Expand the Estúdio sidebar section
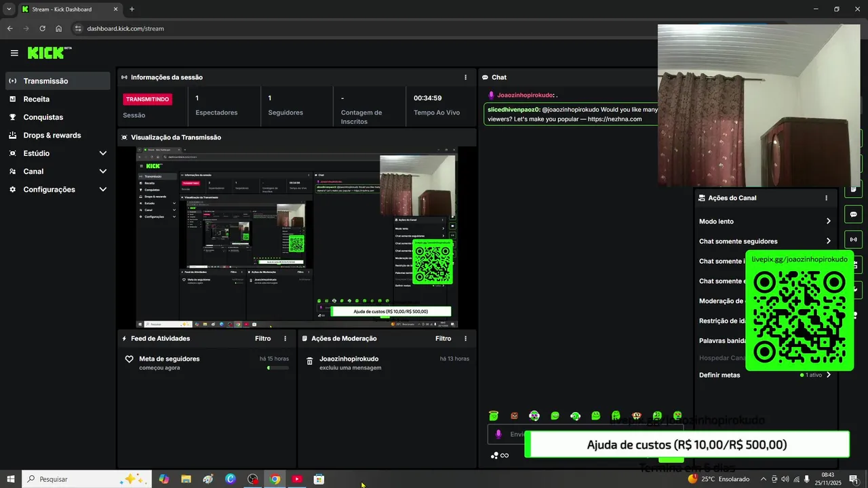Image resolution: width=868 pixels, height=488 pixels. 103,153
